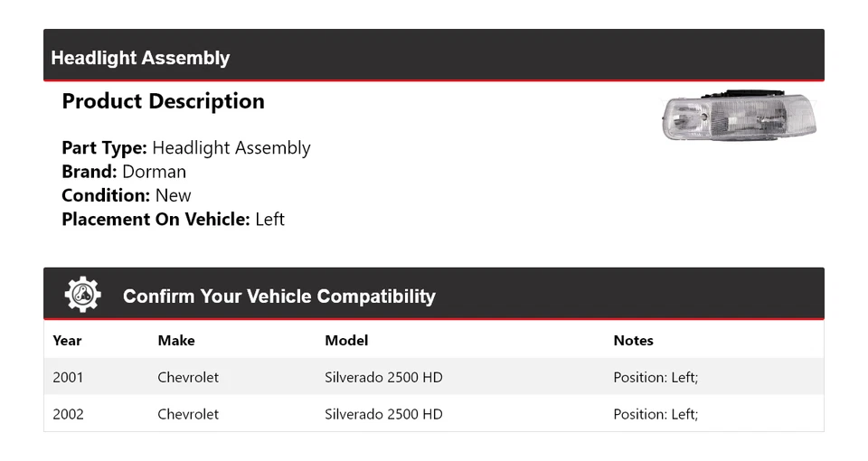Image resolution: width=868 pixels, height=461 pixels.
Task: Click the Headlight Assembly header bar title
Action: pos(140,58)
